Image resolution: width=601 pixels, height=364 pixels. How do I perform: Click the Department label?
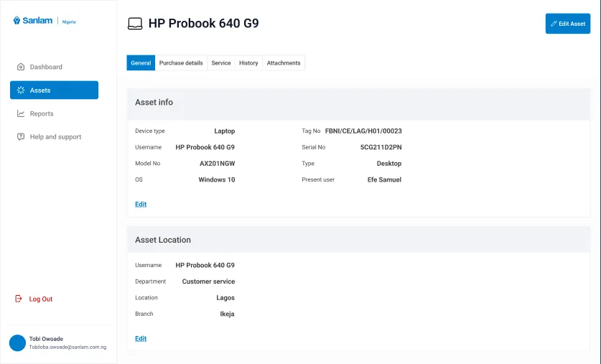150,281
